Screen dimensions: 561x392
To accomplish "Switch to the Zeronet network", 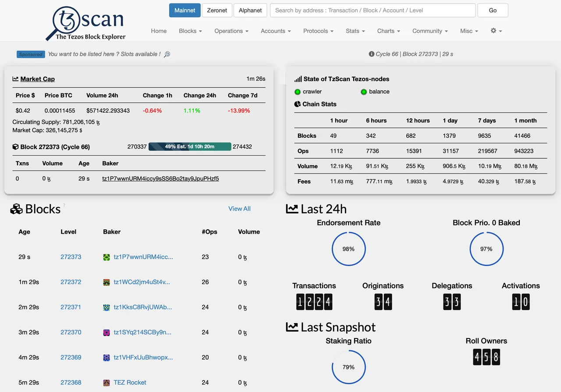I will point(217,10).
